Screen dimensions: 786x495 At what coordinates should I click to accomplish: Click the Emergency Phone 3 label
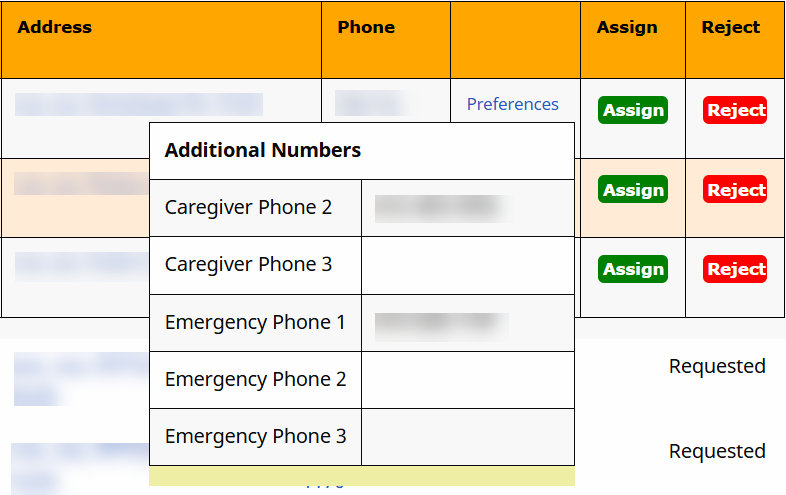pyautogui.click(x=255, y=437)
